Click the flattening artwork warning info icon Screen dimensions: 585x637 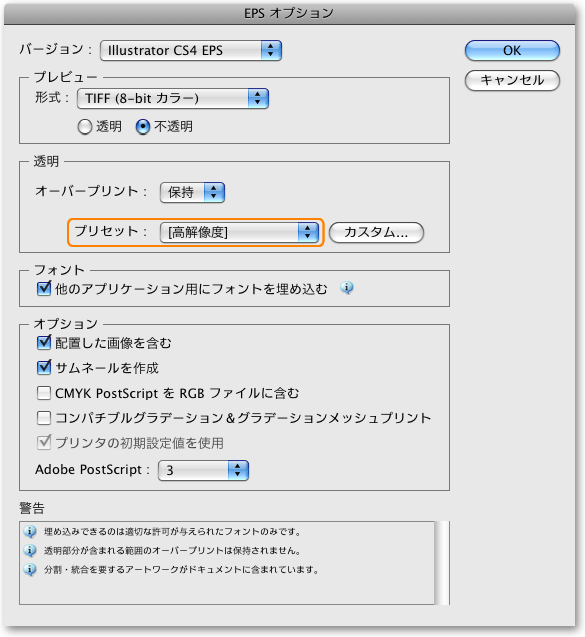click(30, 570)
